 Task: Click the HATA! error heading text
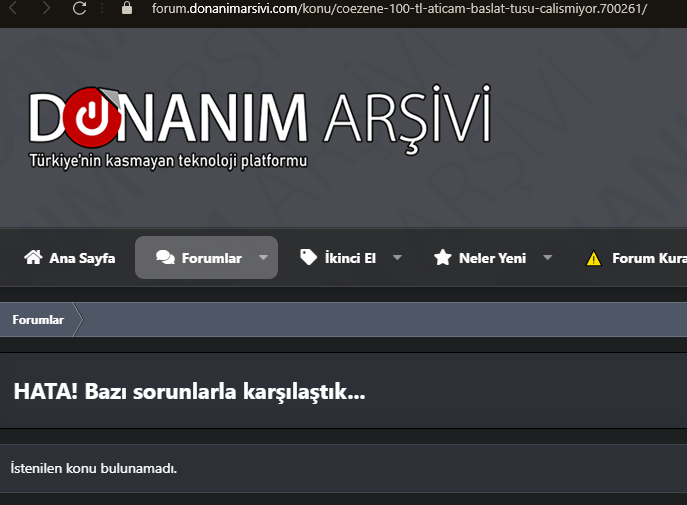pyautogui.click(x=189, y=391)
